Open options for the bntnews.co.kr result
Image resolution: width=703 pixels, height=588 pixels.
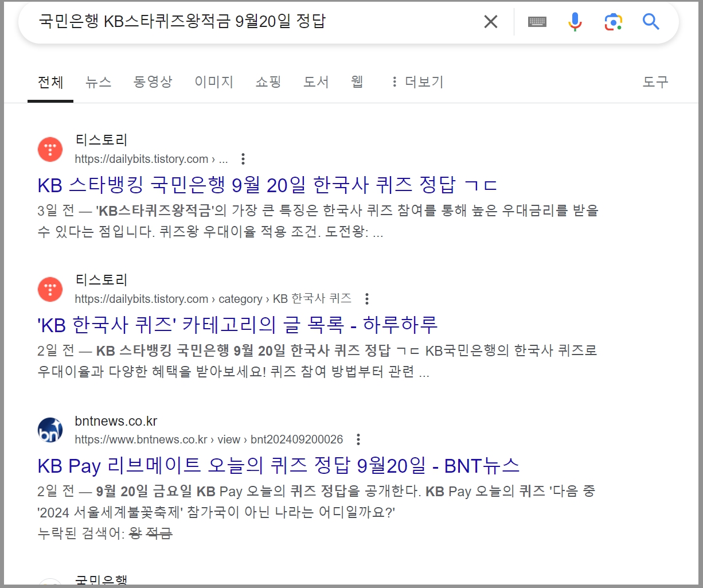click(x=358, y=439)
